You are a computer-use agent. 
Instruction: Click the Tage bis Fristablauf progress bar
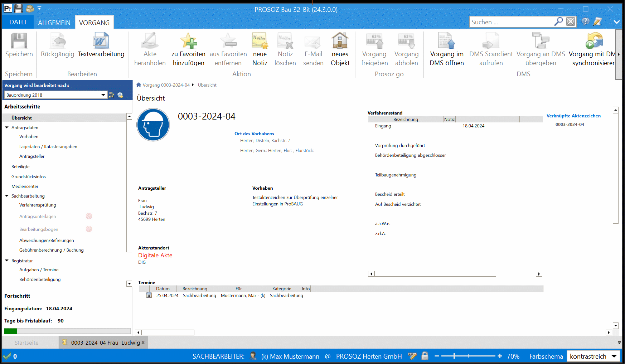coord(67,331)
